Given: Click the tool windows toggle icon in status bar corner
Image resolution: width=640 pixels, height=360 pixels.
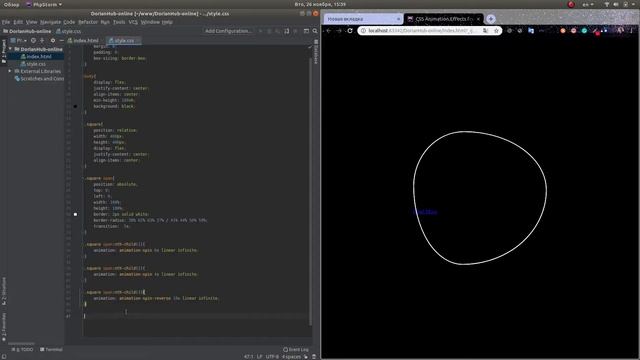Looking at the screenshot, I should point(3,356).
